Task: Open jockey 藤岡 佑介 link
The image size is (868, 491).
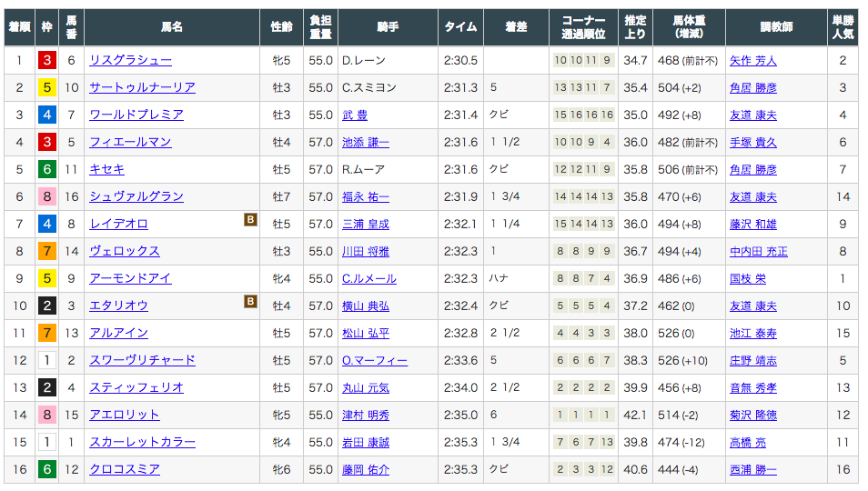Action: 366,469
